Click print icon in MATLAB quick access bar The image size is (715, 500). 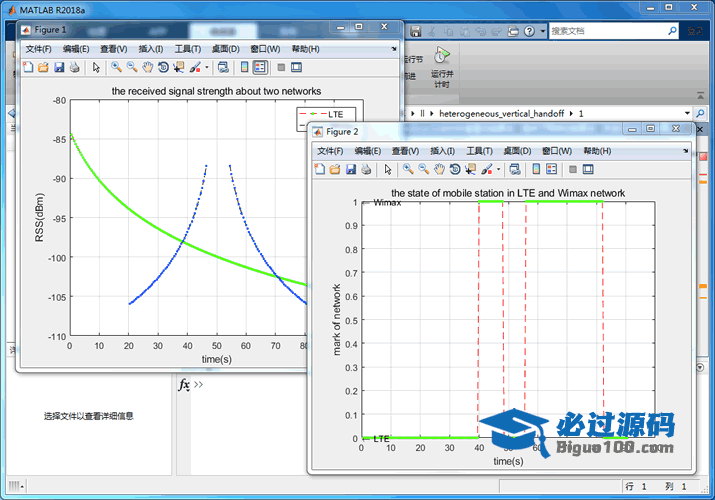[x=513, y=31]
